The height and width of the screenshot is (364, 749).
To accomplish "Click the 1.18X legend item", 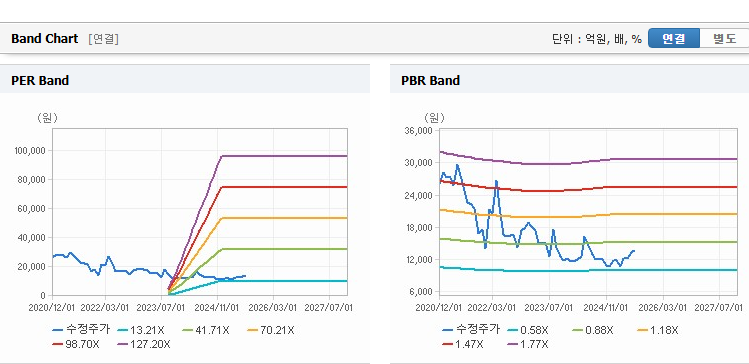I will coord(658,330).
